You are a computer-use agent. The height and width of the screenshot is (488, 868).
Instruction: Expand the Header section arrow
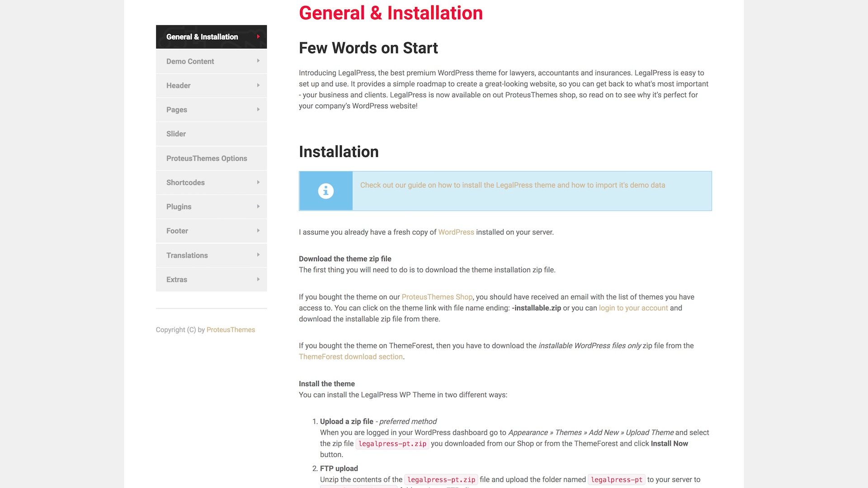tap(258, 85)
